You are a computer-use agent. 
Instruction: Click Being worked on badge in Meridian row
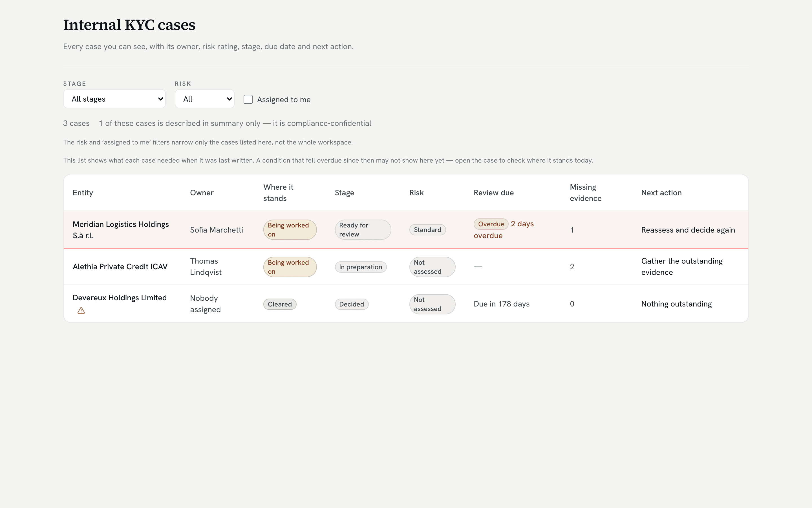pos(290,230)
